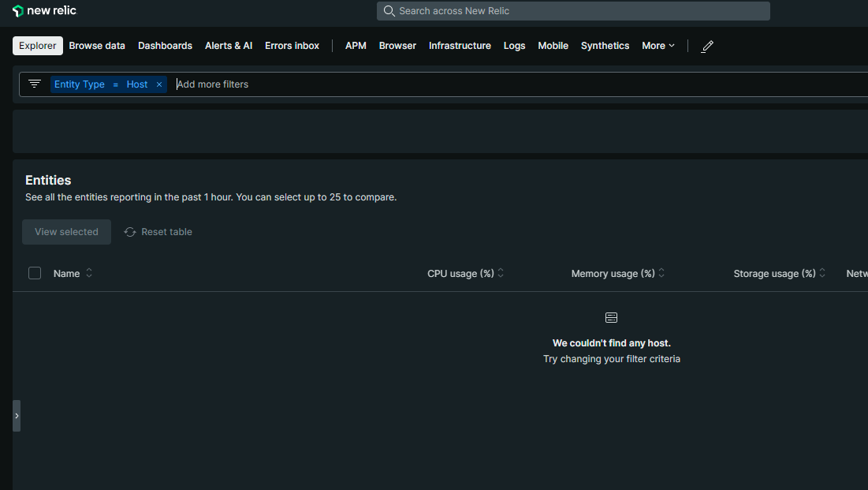Click the New Relic logo
This screenshot has width=868, height=490.
[x=44, y=10]
